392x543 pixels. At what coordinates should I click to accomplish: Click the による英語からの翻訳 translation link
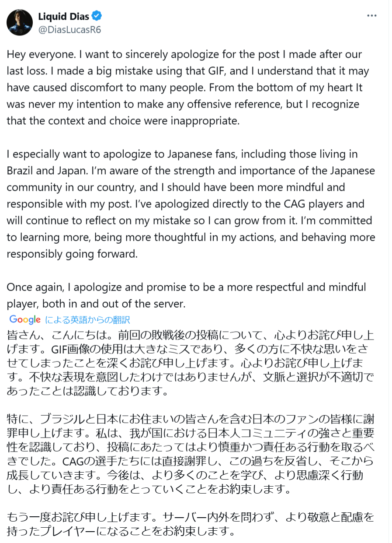coord(87,320)
